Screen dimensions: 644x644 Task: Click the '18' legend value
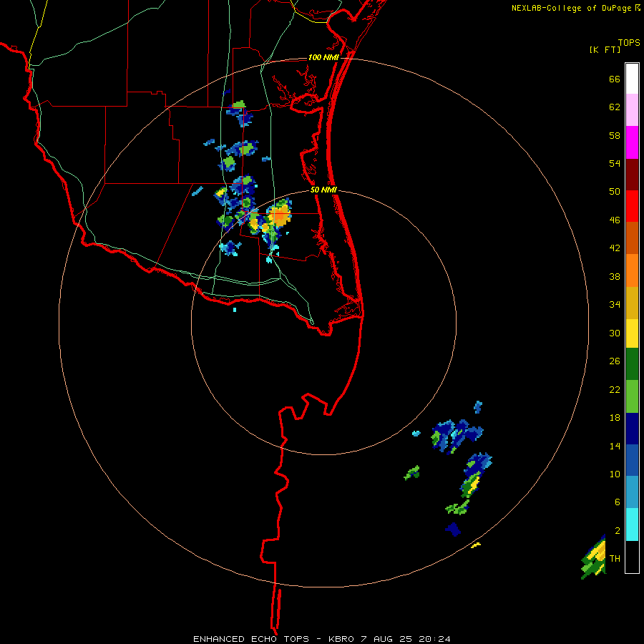coord(615,418)
